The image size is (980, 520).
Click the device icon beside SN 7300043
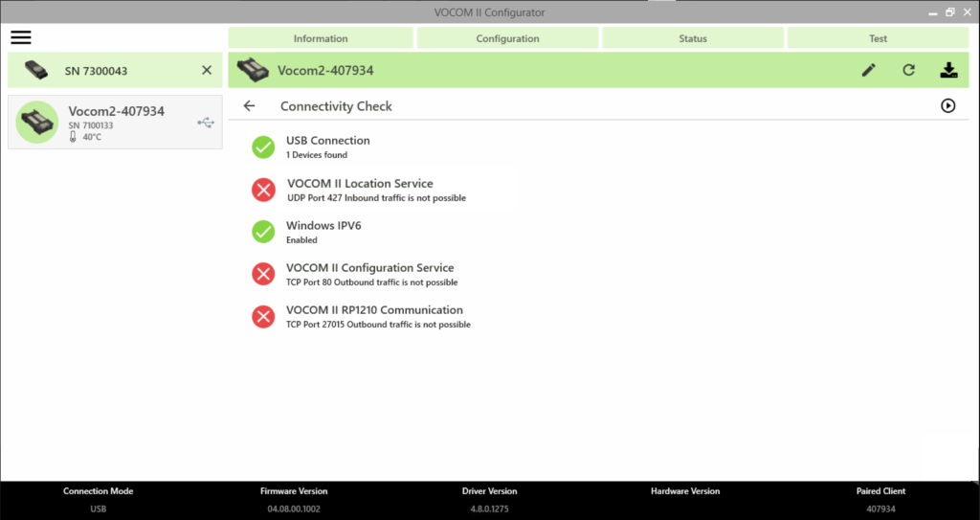point(36,70)
